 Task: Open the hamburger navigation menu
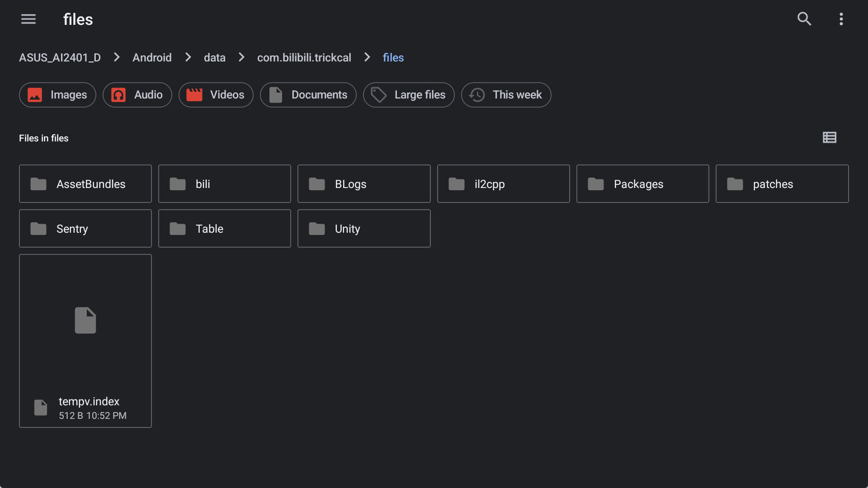(28, 19)
